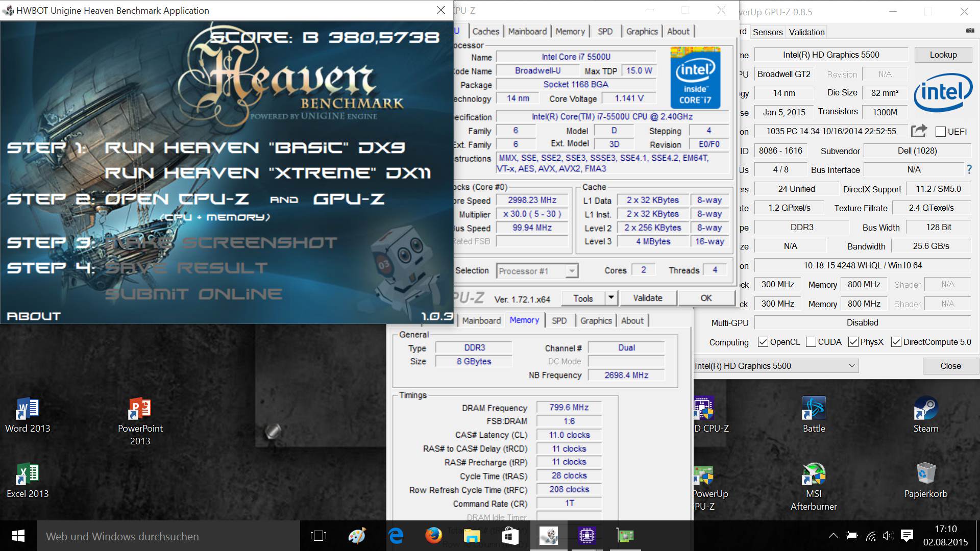980x551 pixels.
Task: Click the OK button in CPU-Z
Action: [706, 298]
